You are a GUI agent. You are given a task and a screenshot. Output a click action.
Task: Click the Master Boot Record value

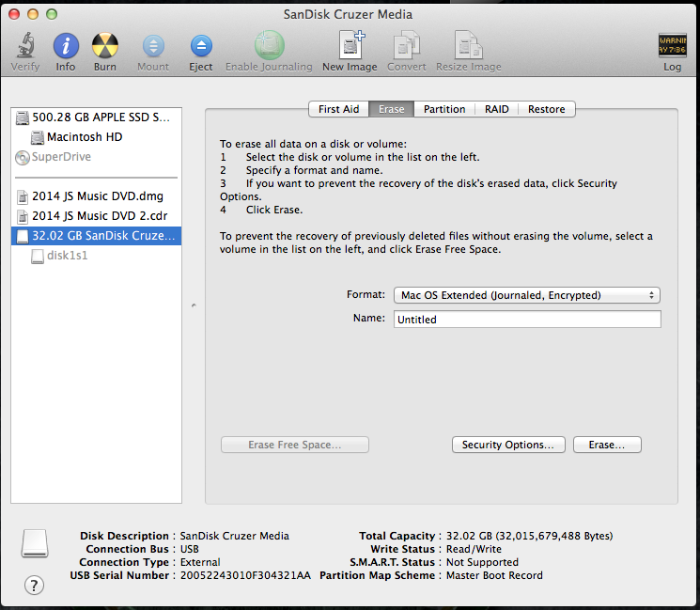(494, 575)
